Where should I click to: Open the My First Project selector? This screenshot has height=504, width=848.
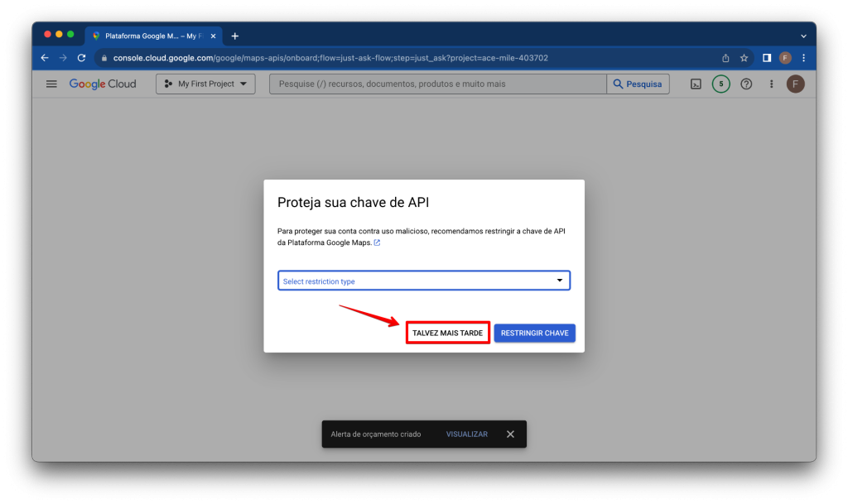click(205, 84)
